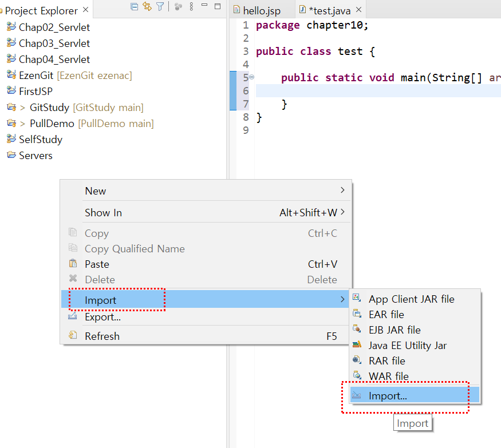Select App Client JAR file import
Viewport: 501px width, 448px height.
click(415, 299)
